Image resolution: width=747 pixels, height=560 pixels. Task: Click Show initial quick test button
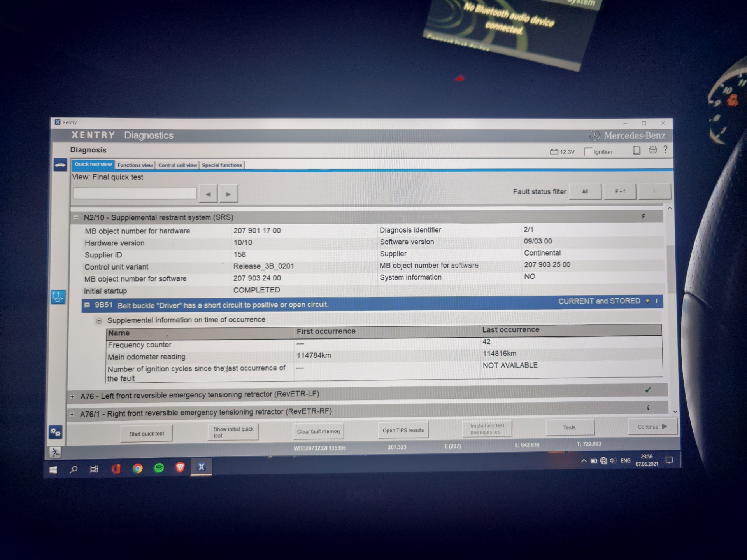point(233,432)
